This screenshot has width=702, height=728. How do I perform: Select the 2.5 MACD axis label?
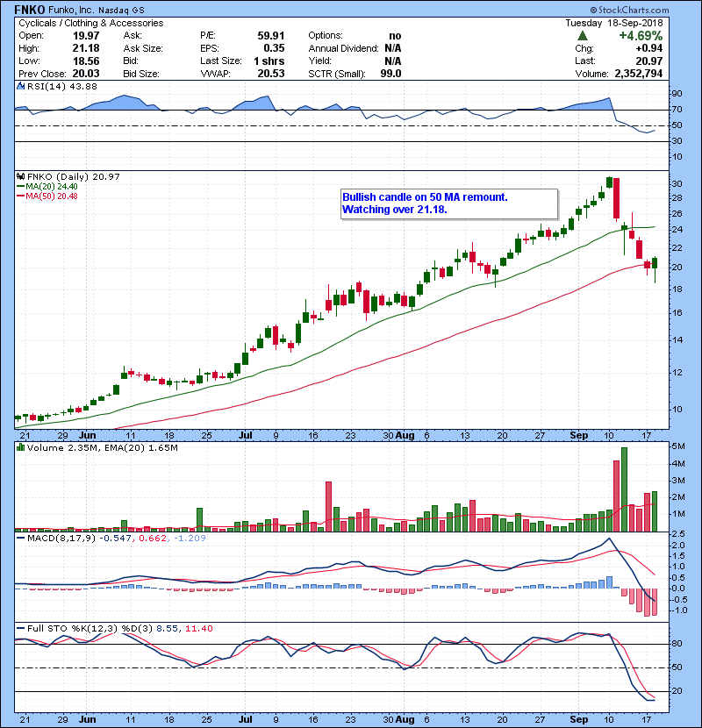click(x=678, y=534)
